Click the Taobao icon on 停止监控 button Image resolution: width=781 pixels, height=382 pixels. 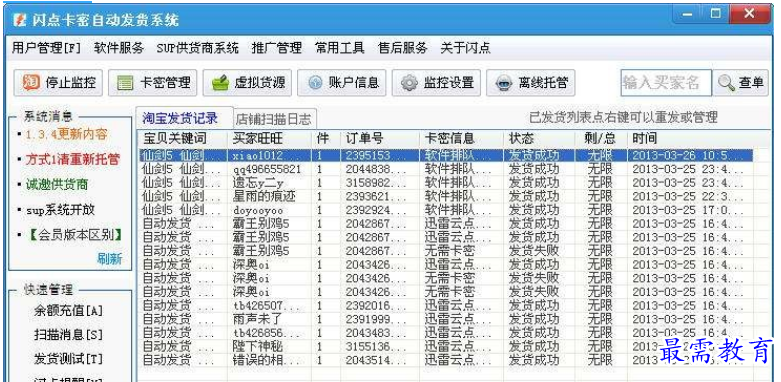point(31,82)
